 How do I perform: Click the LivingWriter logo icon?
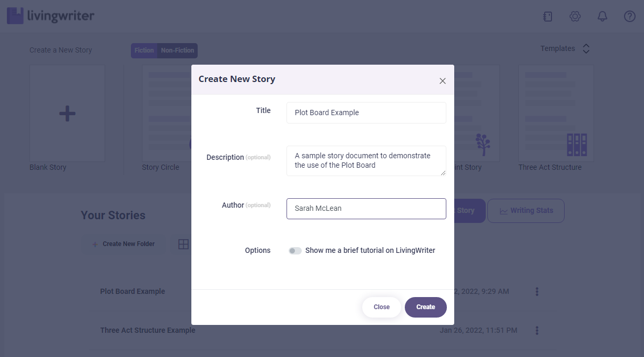(15, 16)
